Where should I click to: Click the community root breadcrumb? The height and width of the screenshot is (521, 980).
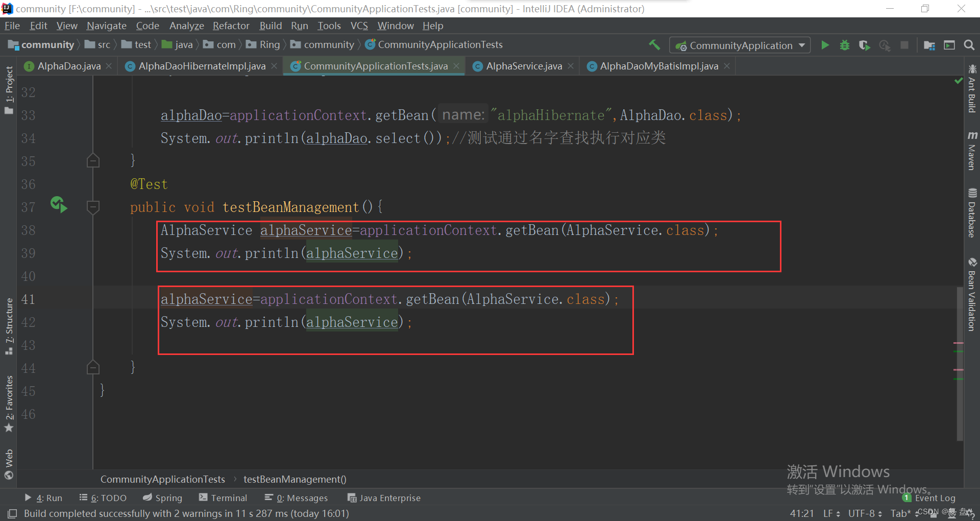click(x=42, y=45)
